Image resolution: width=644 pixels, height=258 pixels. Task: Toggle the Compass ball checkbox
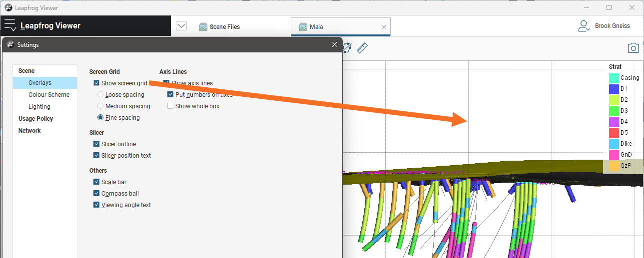[96, 194]
